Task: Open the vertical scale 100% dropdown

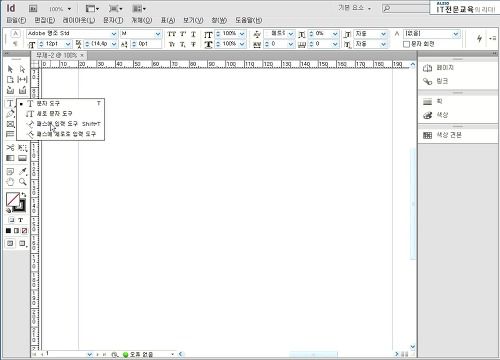Action: coord(242,34)
